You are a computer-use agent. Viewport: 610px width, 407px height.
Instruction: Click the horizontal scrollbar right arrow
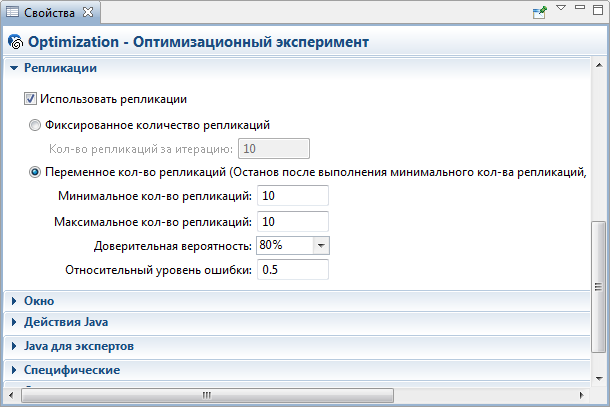(581, 395)
